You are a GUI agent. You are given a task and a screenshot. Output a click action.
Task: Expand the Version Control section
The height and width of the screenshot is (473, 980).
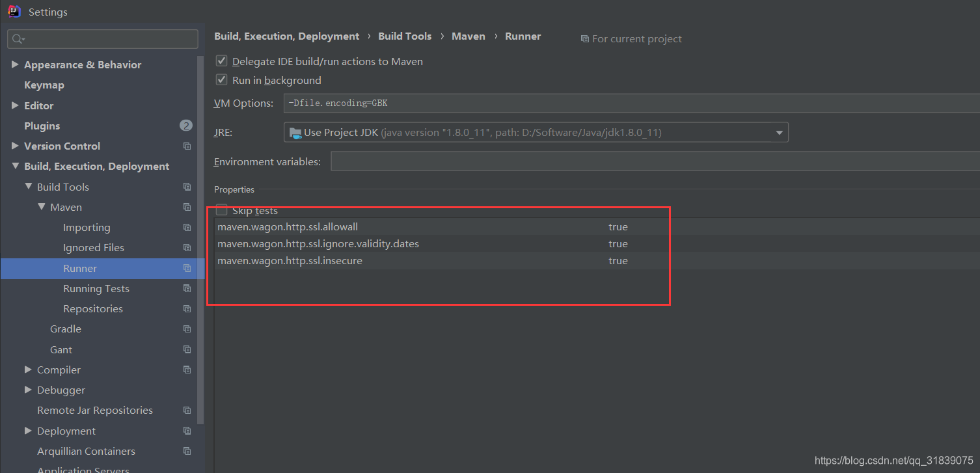tap(15, 146)
